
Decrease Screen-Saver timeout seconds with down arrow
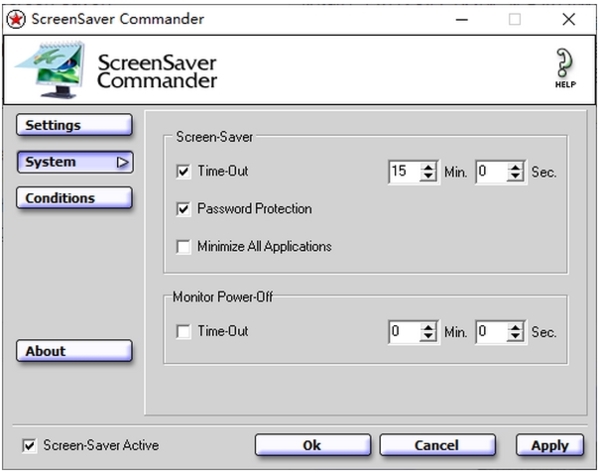(x=515, y=176)
